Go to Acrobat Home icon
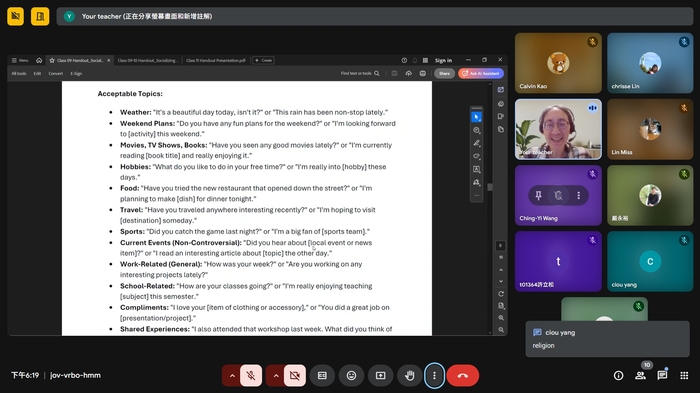This screenshot has width=700, height=393. coord(39,60)
